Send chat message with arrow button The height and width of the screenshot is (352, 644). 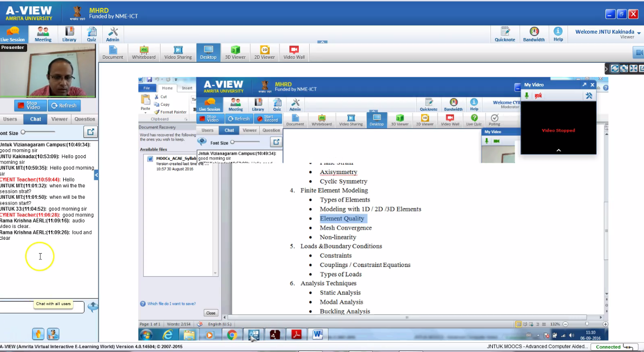point(92,307)
